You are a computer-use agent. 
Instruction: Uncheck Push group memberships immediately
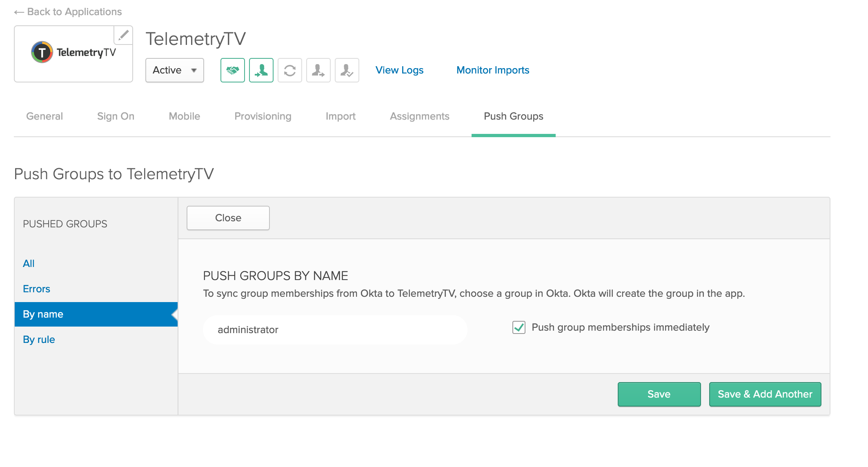click(x=519, y=327)
